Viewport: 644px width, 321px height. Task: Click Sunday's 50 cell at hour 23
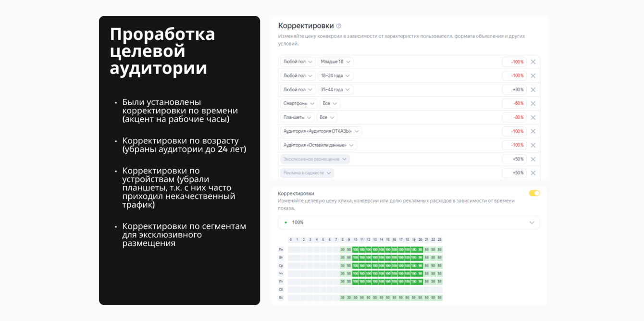click(440, 297)
